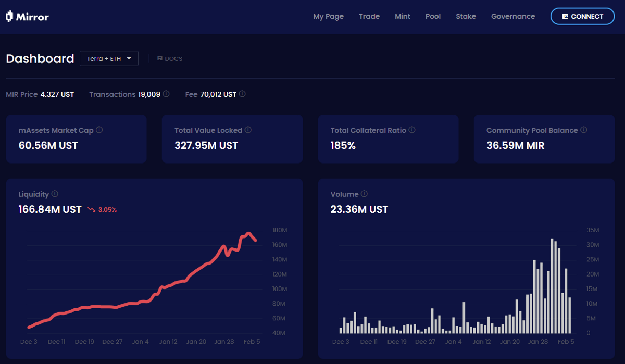Click the Liquidity info icon
Image resolution: width=625 pixels, height=364 pixels.
[55, 194]
